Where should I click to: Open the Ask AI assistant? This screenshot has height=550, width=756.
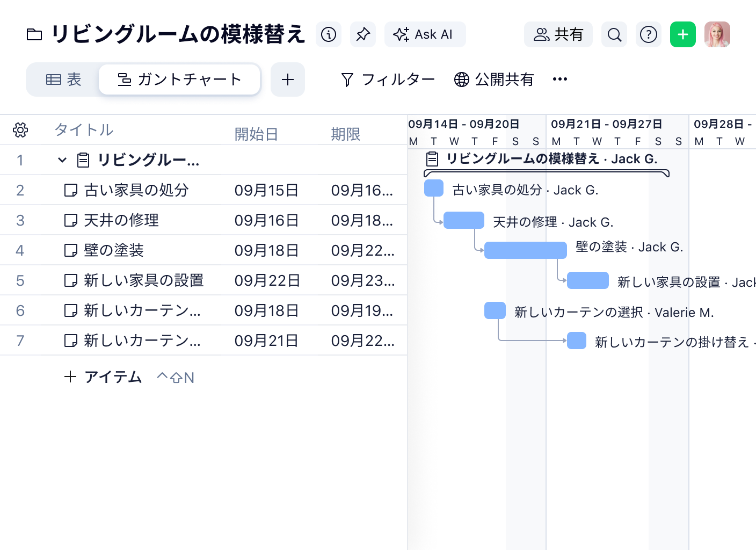pos(425,34)
